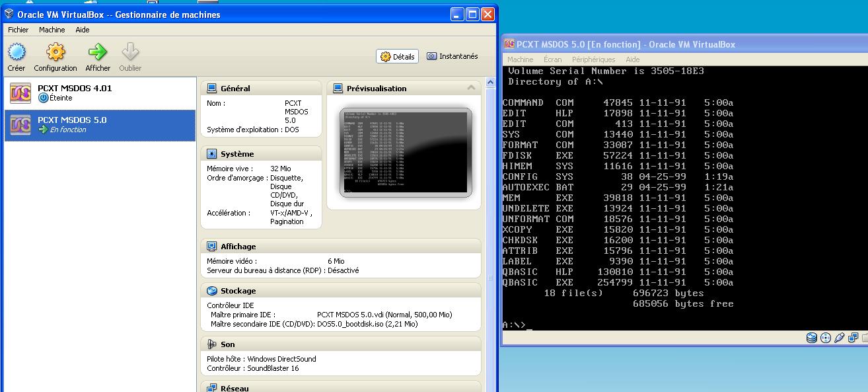Click the 'SoundBlaster 16' controller value

[x=273, y=368]
